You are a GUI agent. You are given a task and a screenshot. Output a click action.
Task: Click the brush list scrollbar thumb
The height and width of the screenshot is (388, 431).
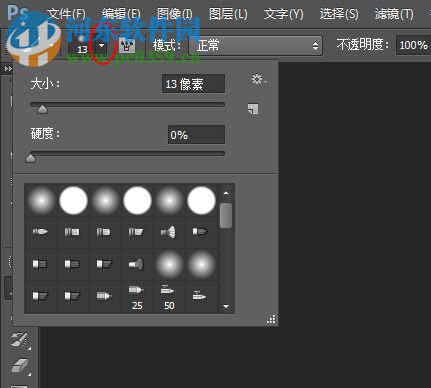pyautogui.click(x=226, y=215)
